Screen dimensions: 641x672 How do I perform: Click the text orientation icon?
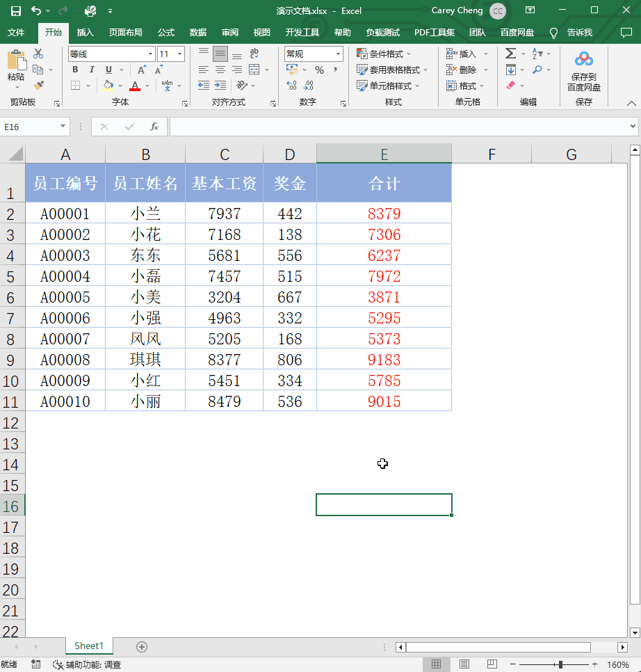click(x=242, y=86)
